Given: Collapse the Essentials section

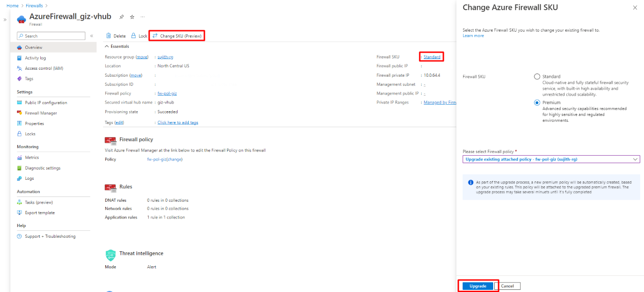Looking at the screenshot, I should point(116,46).
